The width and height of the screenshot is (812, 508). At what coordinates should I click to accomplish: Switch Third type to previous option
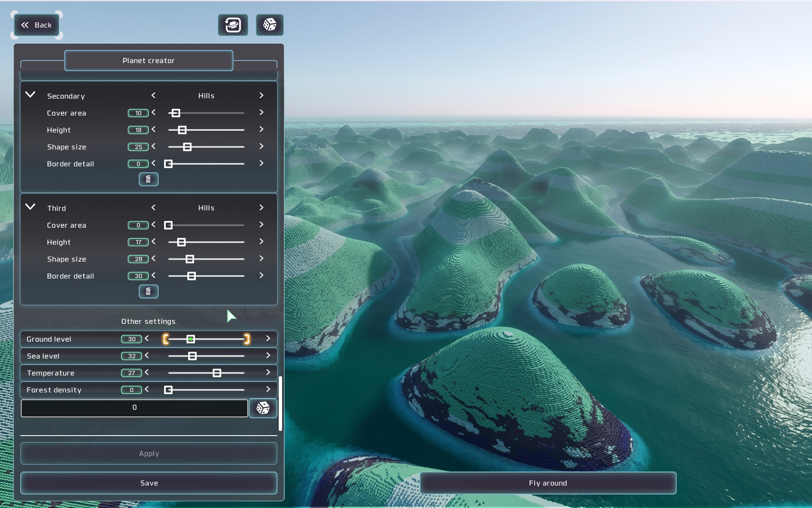(154, 208)
